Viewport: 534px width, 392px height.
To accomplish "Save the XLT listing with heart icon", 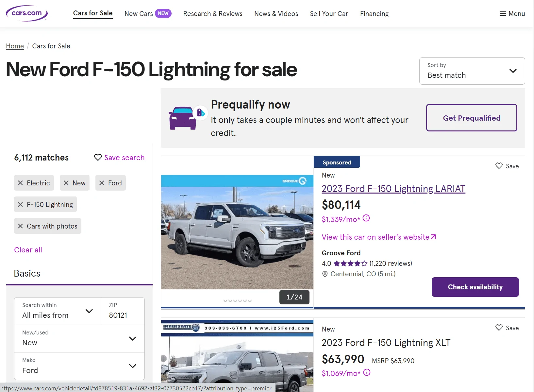I will pos(499,328).
